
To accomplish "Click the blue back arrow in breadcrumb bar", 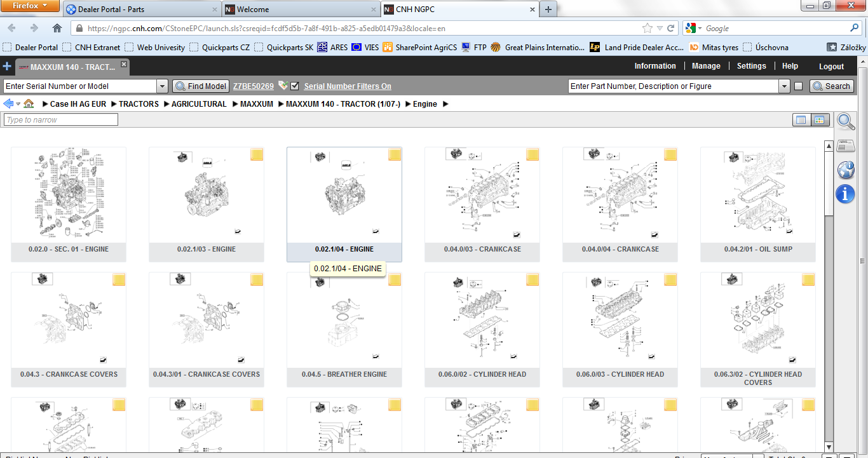I will click(8, 104).
